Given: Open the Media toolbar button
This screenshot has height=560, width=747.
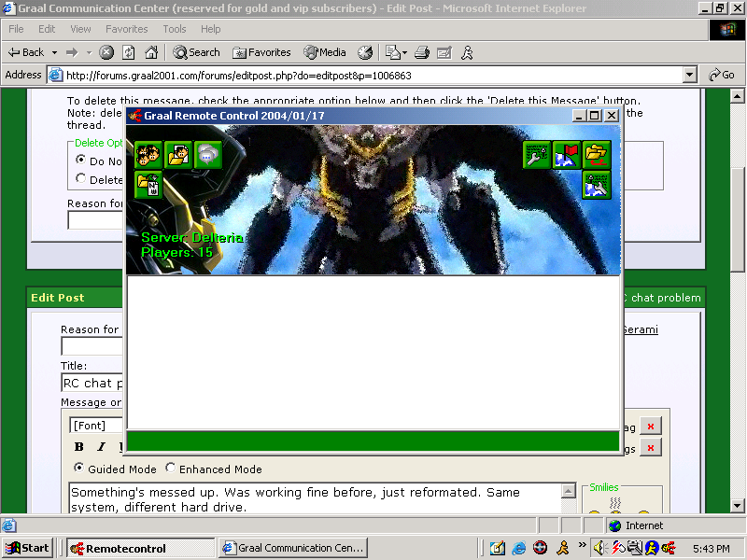Looking at the screenshot, I should (325, 52).
